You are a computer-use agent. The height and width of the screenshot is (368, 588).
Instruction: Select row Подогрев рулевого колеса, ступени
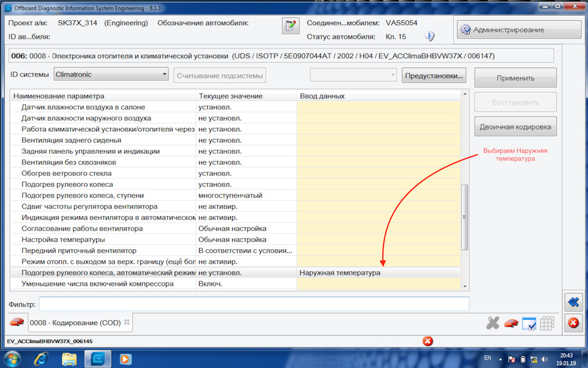235,195
